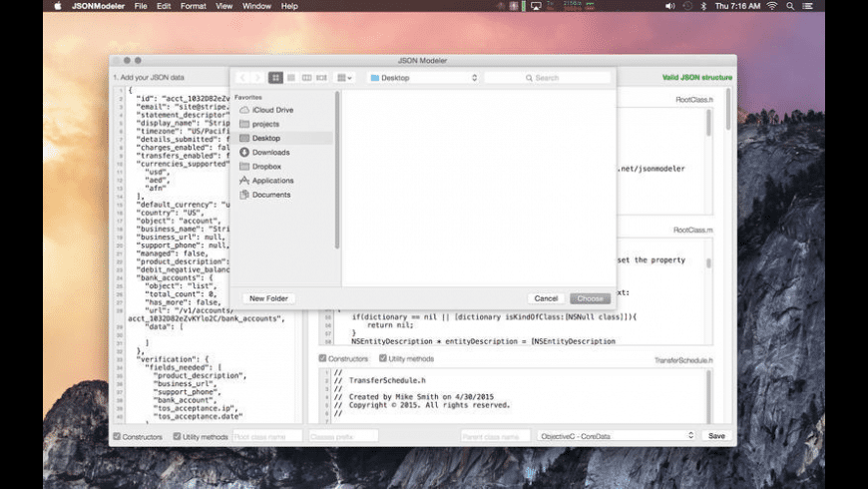Toggle bottom-left Utility methods checkbox

coord(178,436)
